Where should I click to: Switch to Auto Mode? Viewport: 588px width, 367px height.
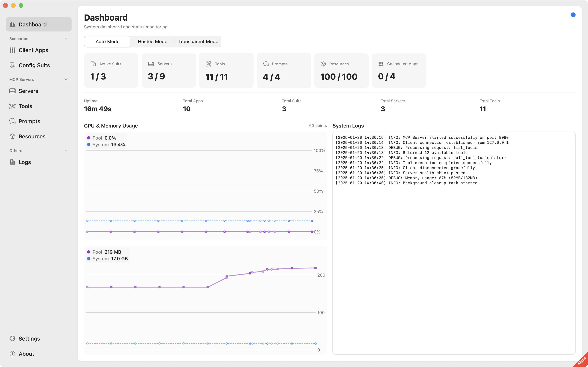107,42
